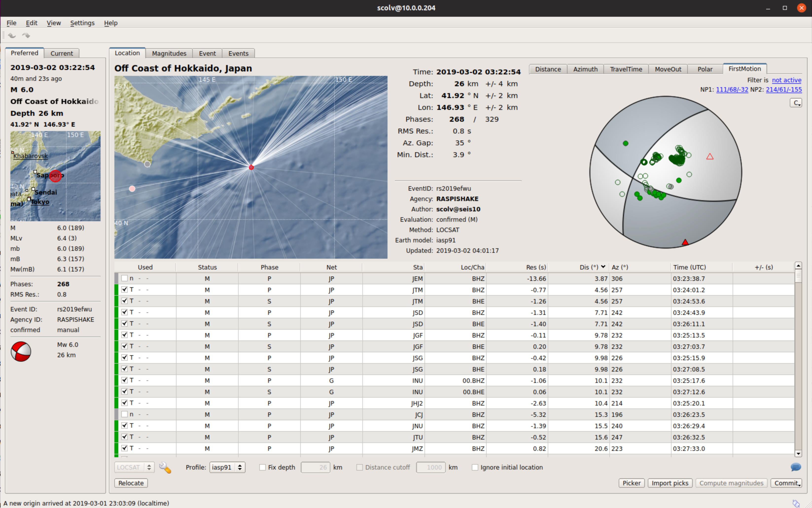The image size is (812, 508).
Task: Click the redo arrow in toolbar
Action: [x=26, y=35]
